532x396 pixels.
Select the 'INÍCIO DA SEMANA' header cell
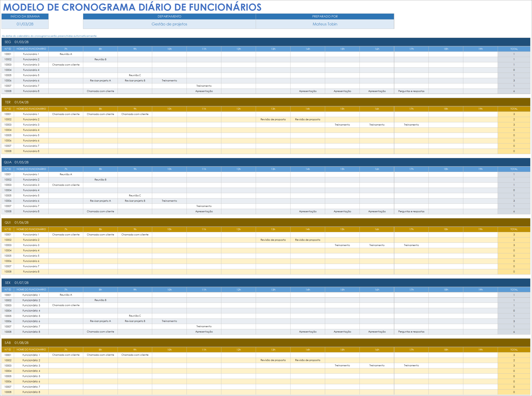[25, 16]
